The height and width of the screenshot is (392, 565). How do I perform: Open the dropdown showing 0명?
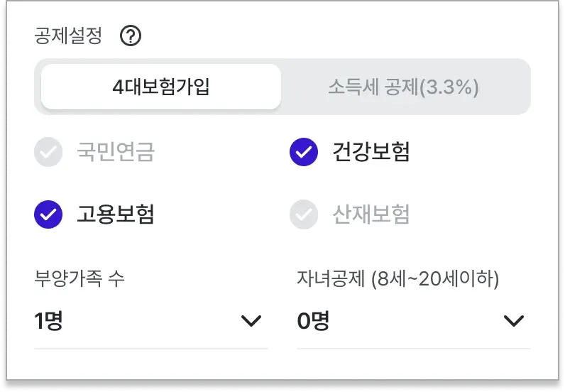(x=414, y=320)
